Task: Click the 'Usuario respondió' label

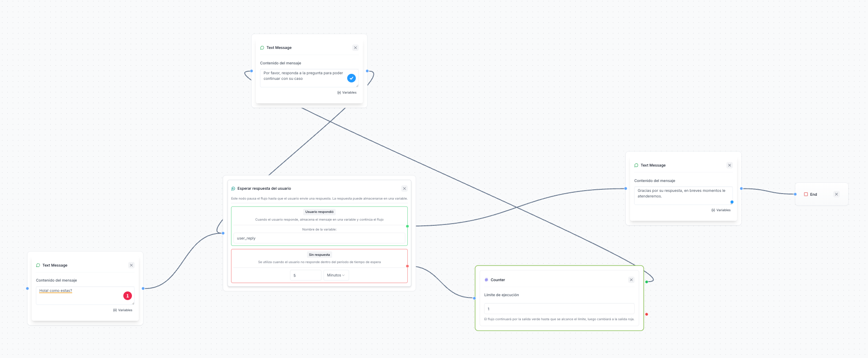Action: pos(319,212)
